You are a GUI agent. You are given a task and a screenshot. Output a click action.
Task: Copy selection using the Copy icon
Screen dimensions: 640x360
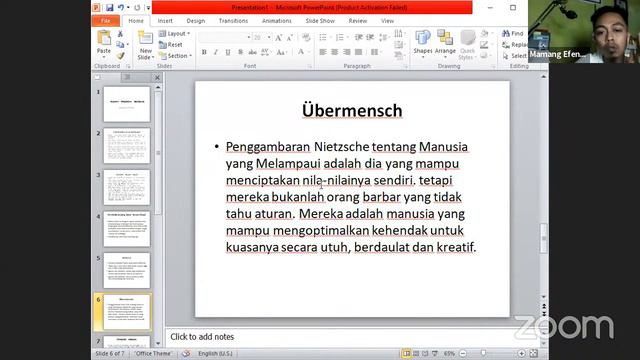120,44
